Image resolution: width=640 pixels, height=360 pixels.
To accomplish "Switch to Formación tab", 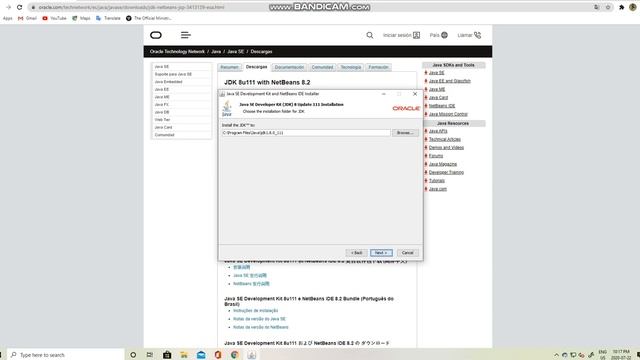I will point(378,67).
